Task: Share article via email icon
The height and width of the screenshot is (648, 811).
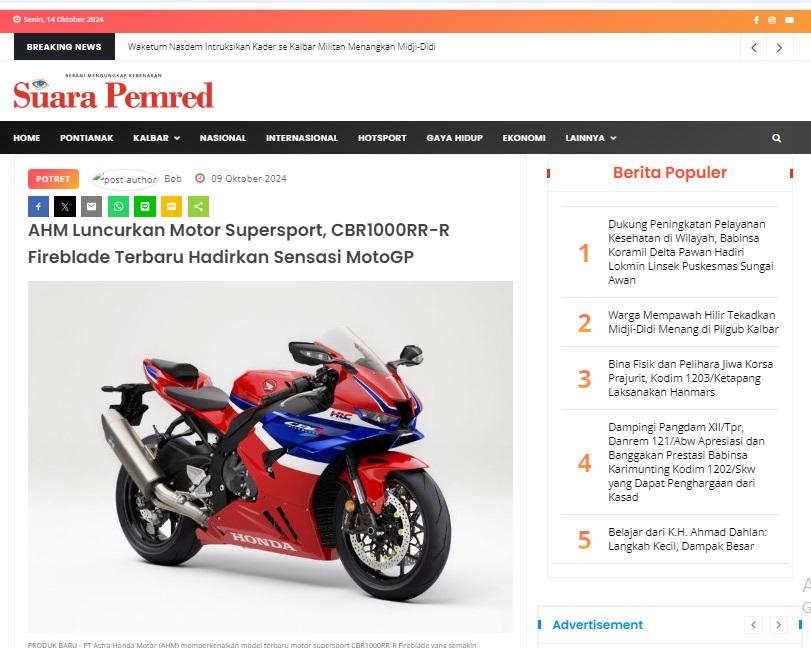Action: pyautogui.click(x=92, y=207)
